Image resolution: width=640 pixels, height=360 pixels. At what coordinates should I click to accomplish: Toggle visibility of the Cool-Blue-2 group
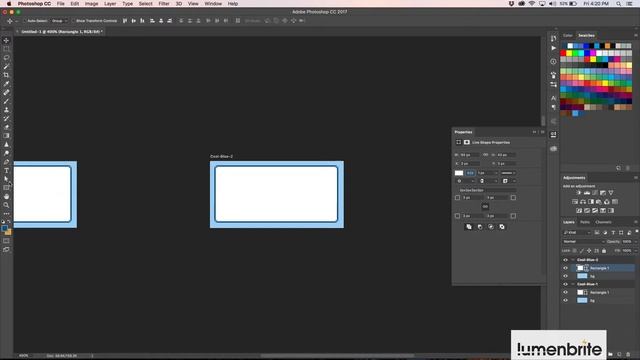565,260
